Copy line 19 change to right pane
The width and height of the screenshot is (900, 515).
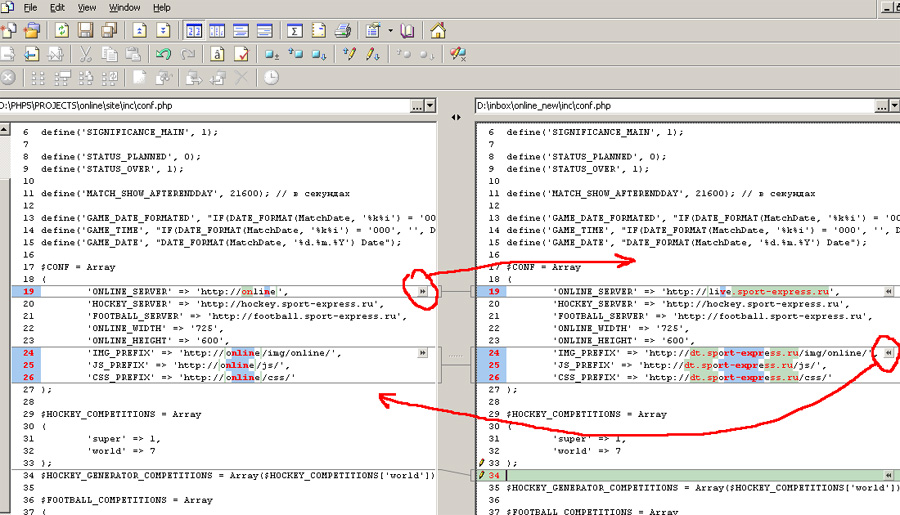424,291
